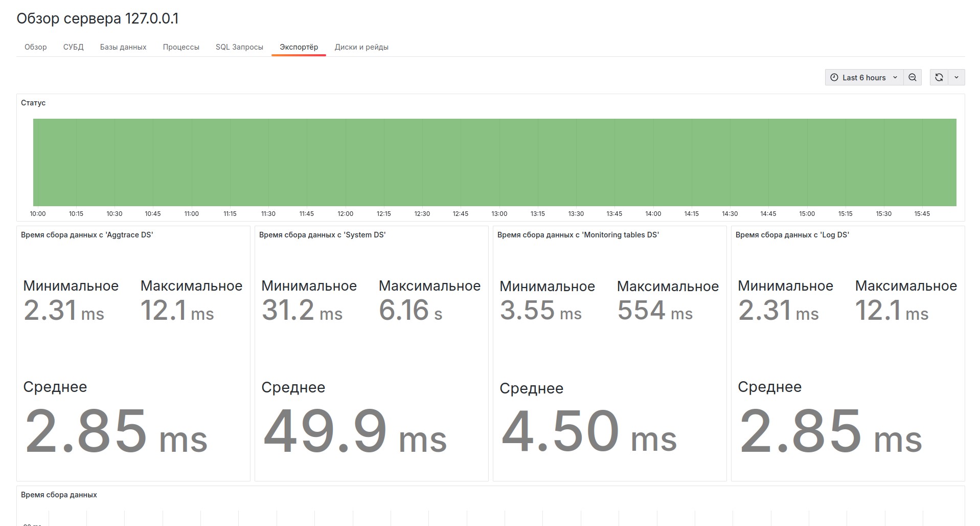The width and height of the screenshot is (980, 526).
Task: Open the 'Last 6 hours' time picker
Action: click(x=863, y=77)
